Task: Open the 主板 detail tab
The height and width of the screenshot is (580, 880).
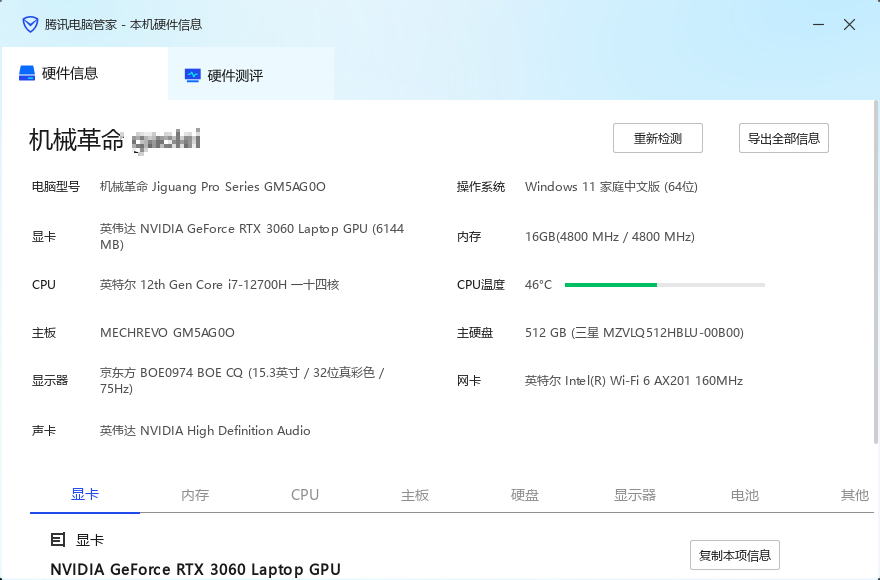Action: 415,495
